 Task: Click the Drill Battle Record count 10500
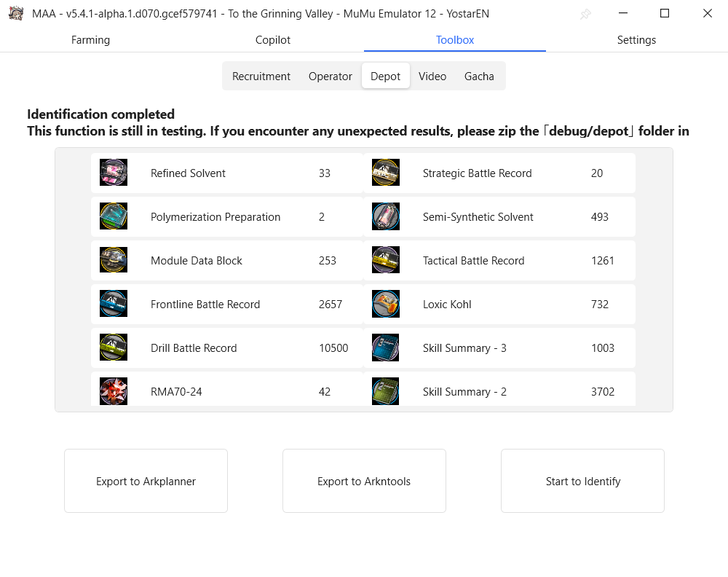click(x=333, y=348)
